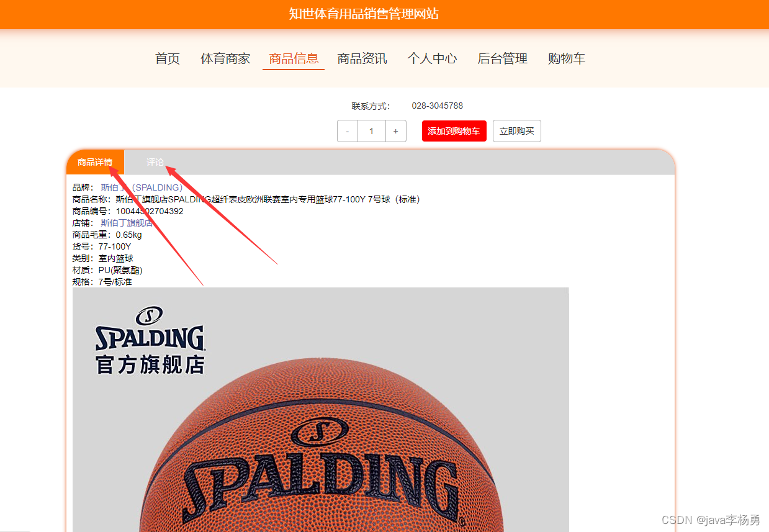Click the 货号：77-100Y line

coord(102,246)
